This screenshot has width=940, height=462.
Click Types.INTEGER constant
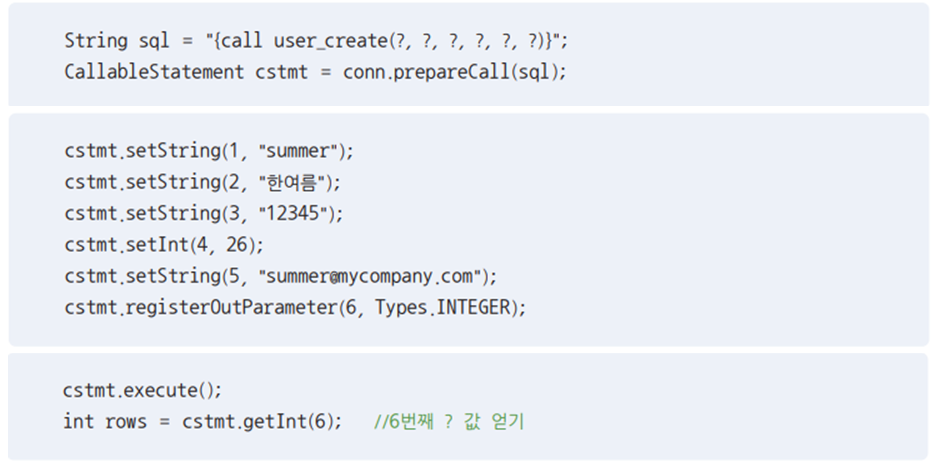point(442,307)
